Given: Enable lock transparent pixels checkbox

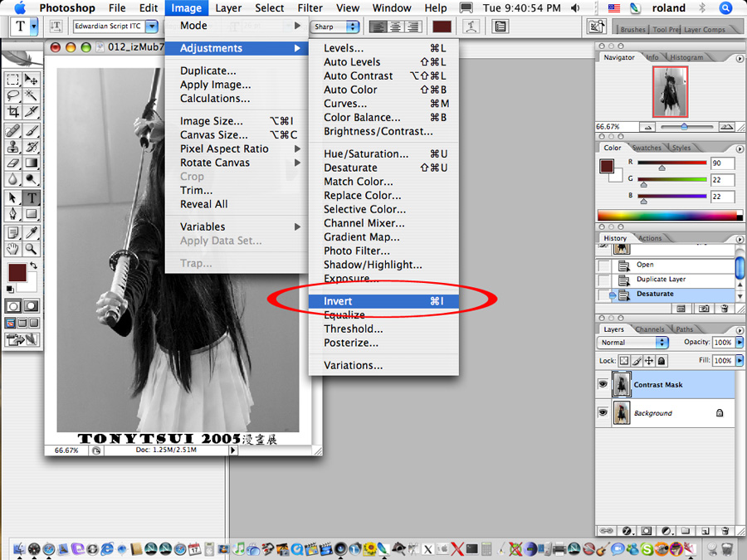Looking at the screenshot, I should (625, 361).
